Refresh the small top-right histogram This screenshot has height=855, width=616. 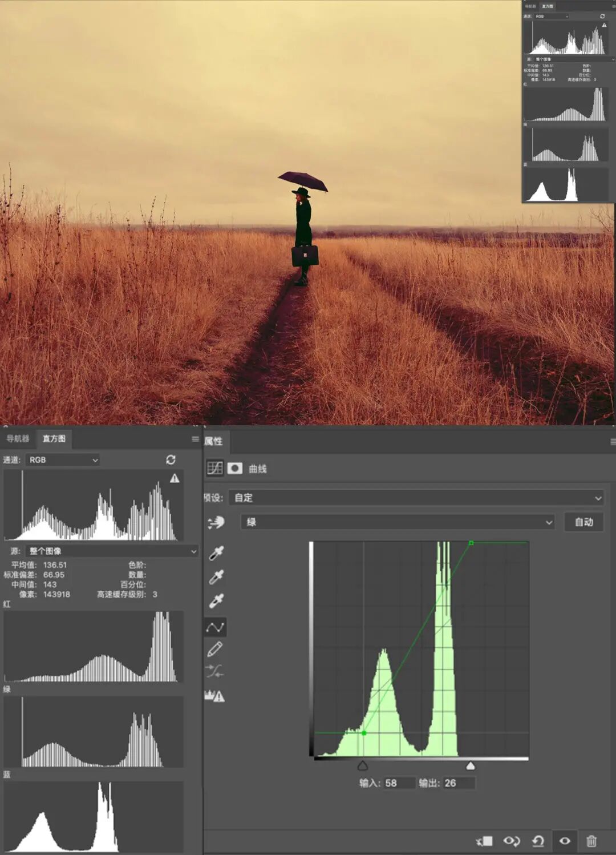coord(602,16)
